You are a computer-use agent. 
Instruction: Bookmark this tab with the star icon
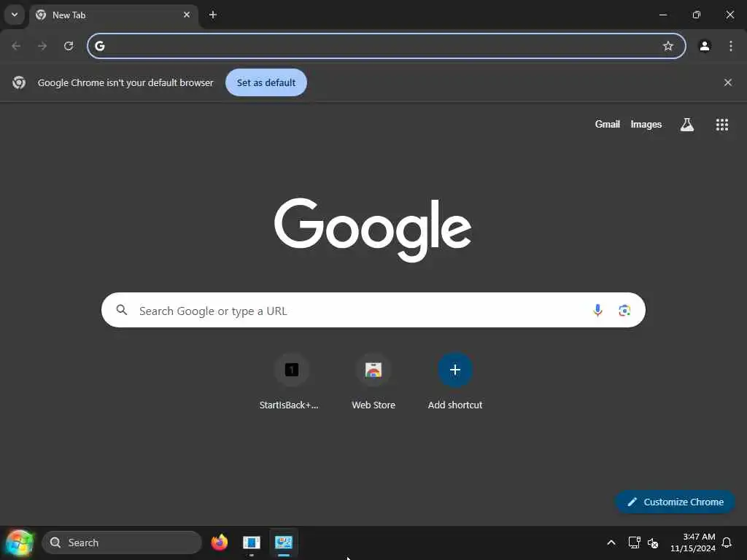[668, 46]
